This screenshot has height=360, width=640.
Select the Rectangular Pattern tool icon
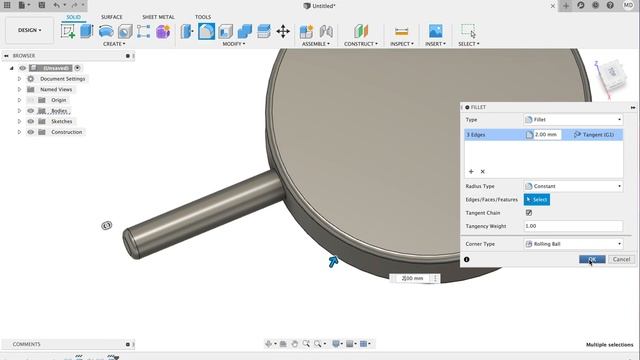click(143, 31)
